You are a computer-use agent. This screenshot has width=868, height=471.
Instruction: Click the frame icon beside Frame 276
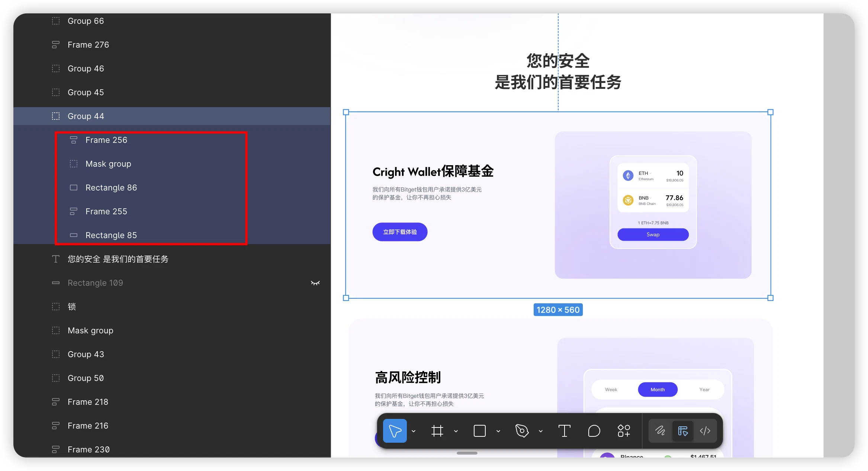56,45
